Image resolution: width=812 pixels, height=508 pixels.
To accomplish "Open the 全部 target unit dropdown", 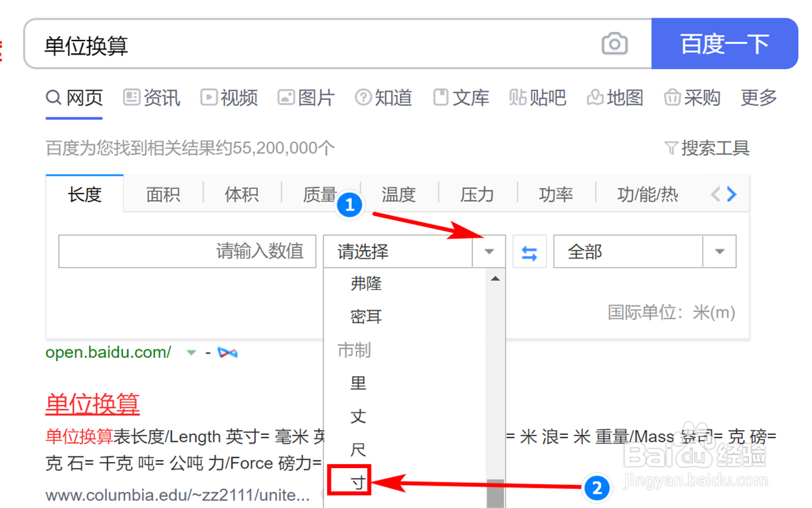I will pyautogui.click(x=645, y=252).
